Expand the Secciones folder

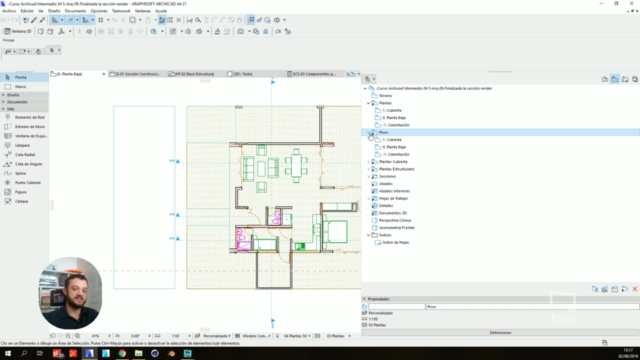(369, 177)
